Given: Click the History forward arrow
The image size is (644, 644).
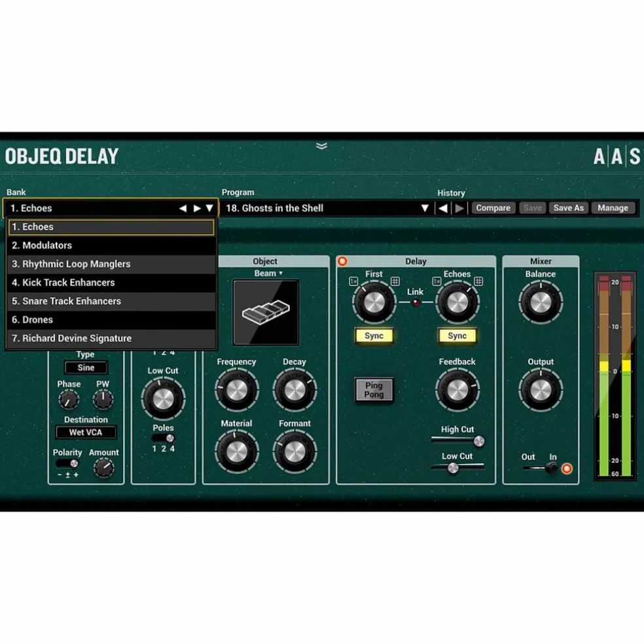Looking at the screenshot, I should (x=459, y=208).
